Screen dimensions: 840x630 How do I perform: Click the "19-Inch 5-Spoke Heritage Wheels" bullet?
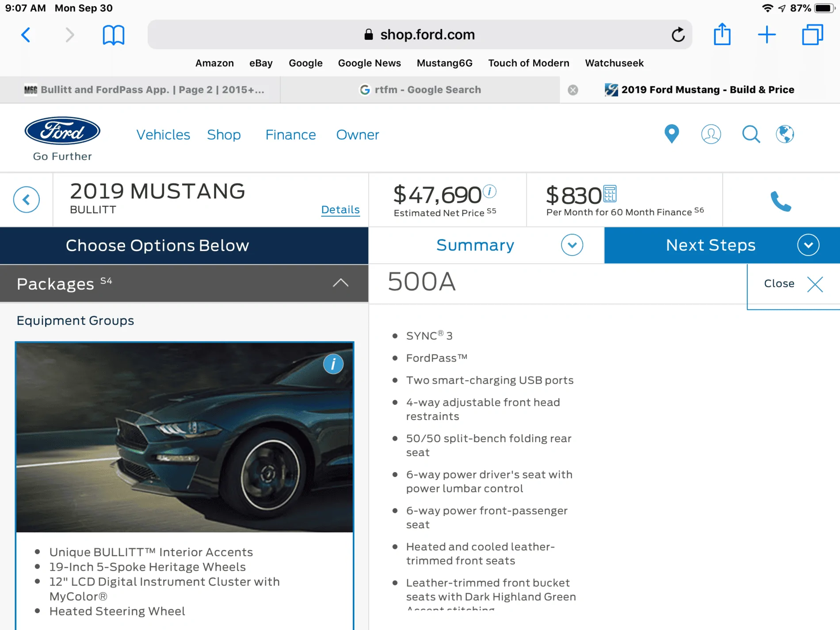pyautogui.click(x=147, y=567)
